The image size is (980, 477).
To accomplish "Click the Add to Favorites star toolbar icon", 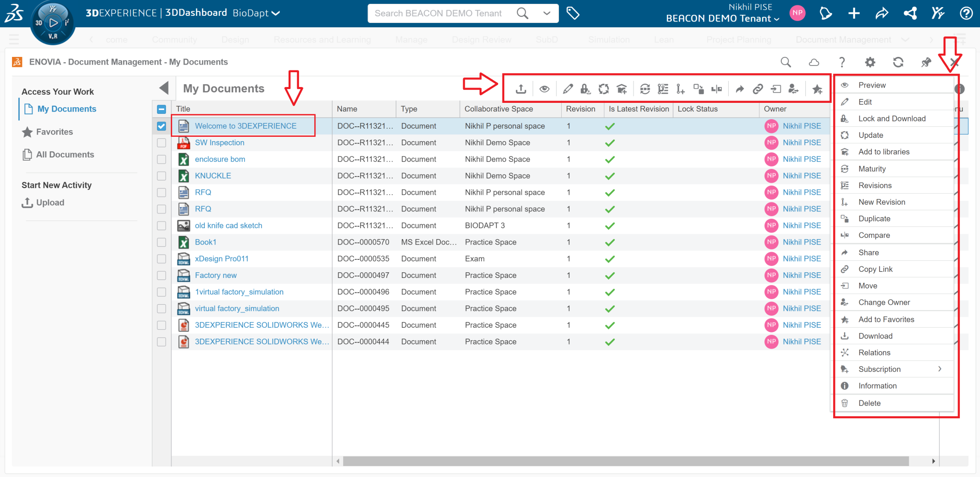I will tap(817, 89).
